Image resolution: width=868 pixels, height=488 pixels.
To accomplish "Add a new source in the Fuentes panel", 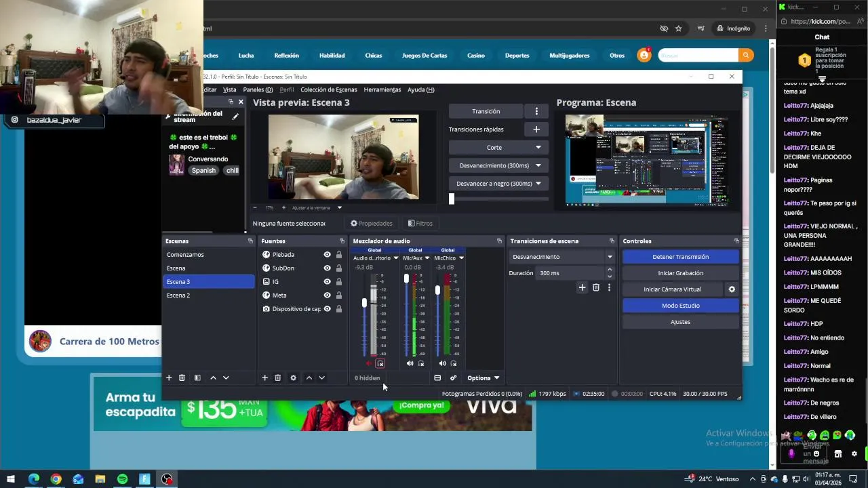I will (x=264, y=378).
